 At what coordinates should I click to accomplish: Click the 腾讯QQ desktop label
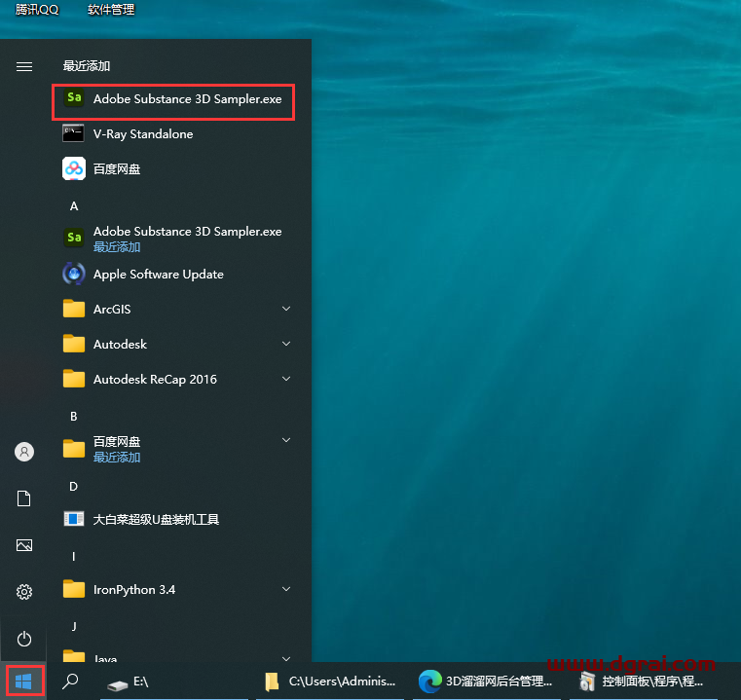(x=37, y=10)
